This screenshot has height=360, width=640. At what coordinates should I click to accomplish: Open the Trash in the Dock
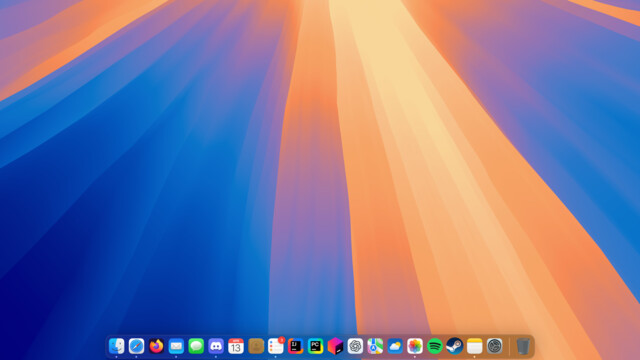pos(523,346)
